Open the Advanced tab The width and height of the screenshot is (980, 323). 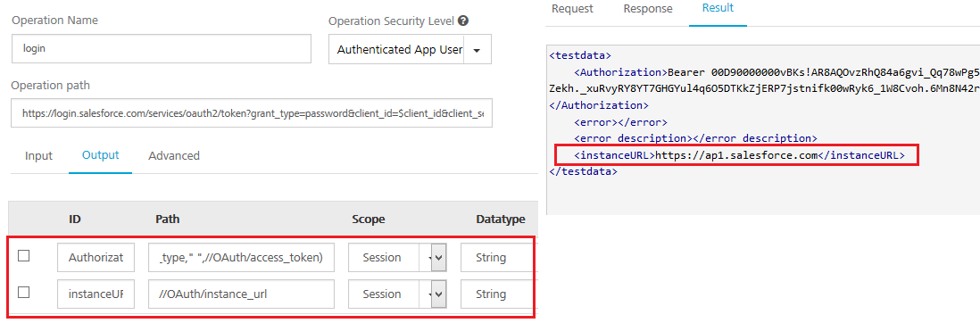174,155
